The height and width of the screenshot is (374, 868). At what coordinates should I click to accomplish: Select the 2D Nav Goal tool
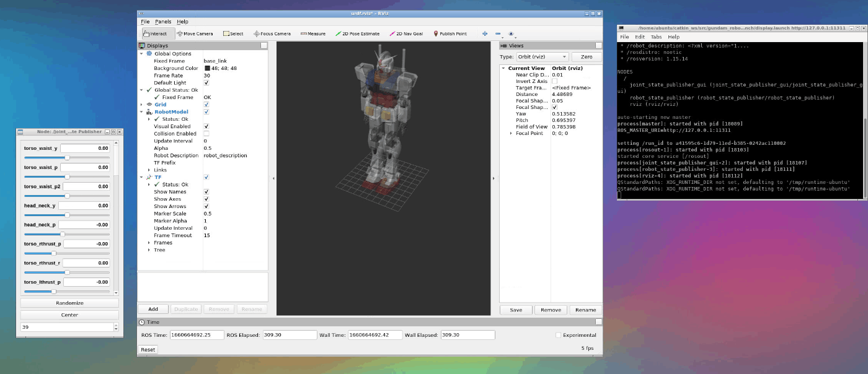pos(406,33)
